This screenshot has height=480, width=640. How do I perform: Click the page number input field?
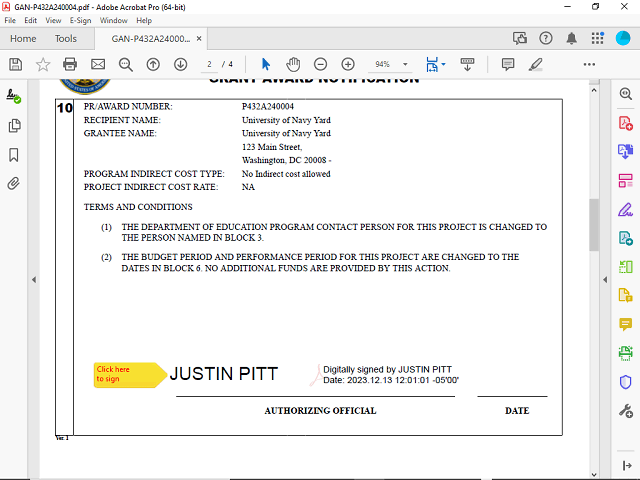(x=211, y=64)
